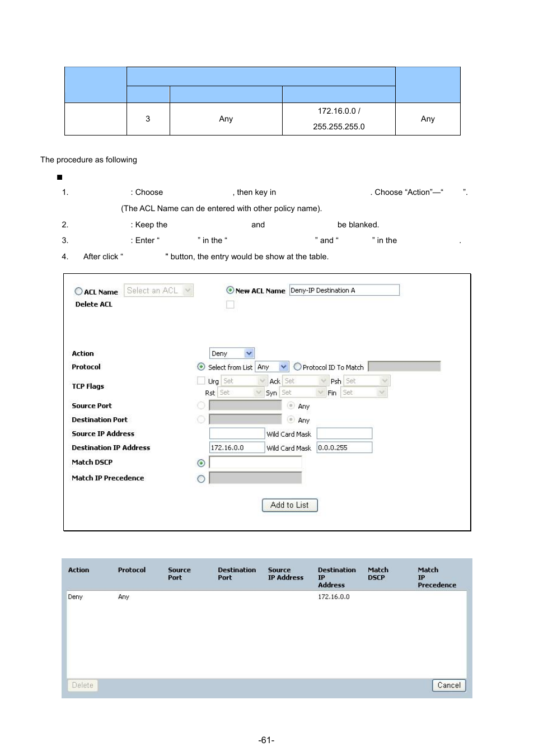The width and height of the screenshot is (534, 756).
Task: Select the Destination Port Any radio button
Action: 291,419
